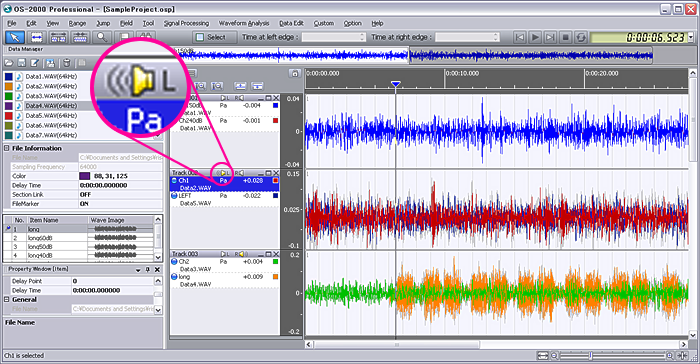Collapse the File Information section
700x364 pixels.
[7, 148]
